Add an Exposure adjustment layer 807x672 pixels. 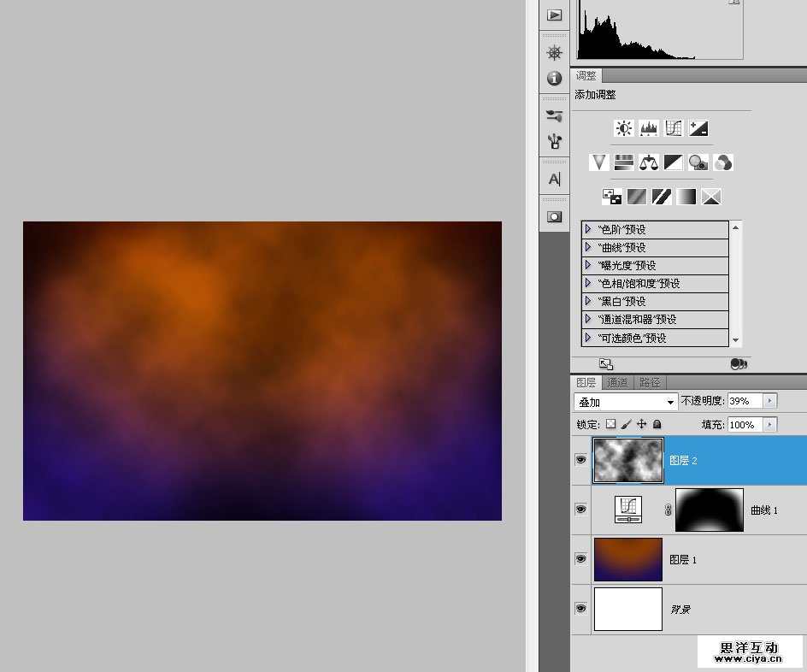[x=698, y=129]
